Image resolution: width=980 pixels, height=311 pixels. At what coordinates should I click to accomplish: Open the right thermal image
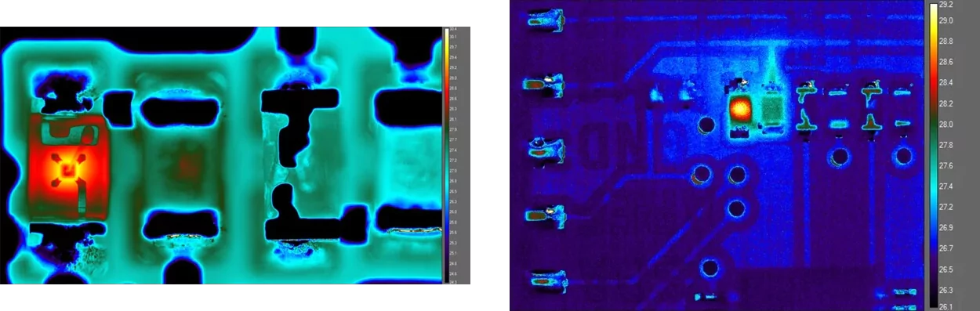pyautogui.click(x=717, y=155)
